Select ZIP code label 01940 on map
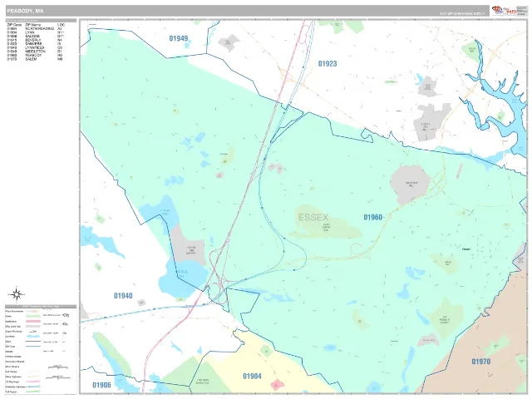 click(123, 296)
